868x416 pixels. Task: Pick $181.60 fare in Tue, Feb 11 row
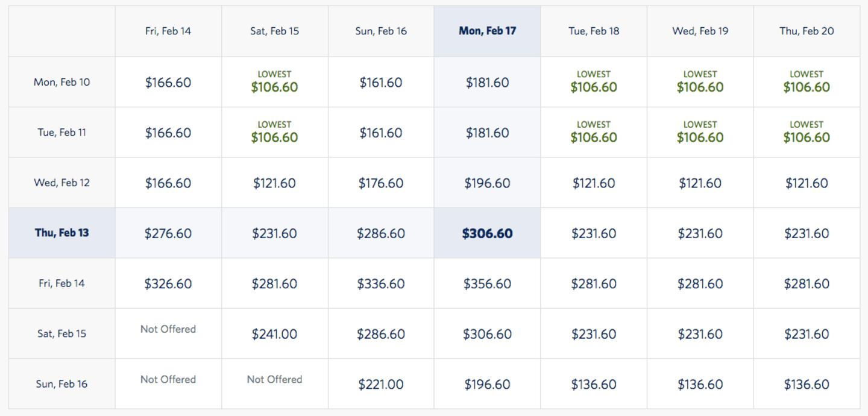click(x=487, y=133)
